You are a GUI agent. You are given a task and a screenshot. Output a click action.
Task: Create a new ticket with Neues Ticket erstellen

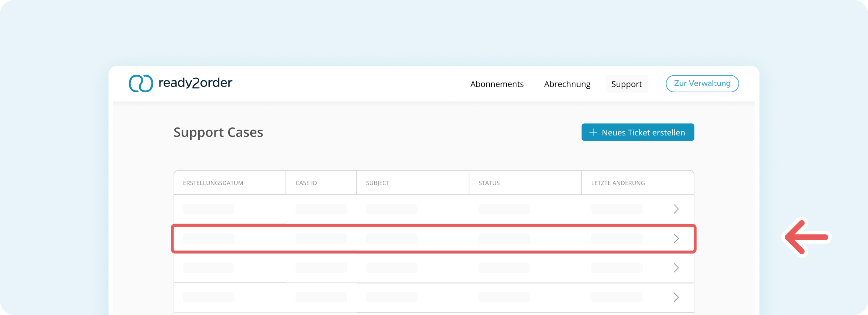click(638, 132)
